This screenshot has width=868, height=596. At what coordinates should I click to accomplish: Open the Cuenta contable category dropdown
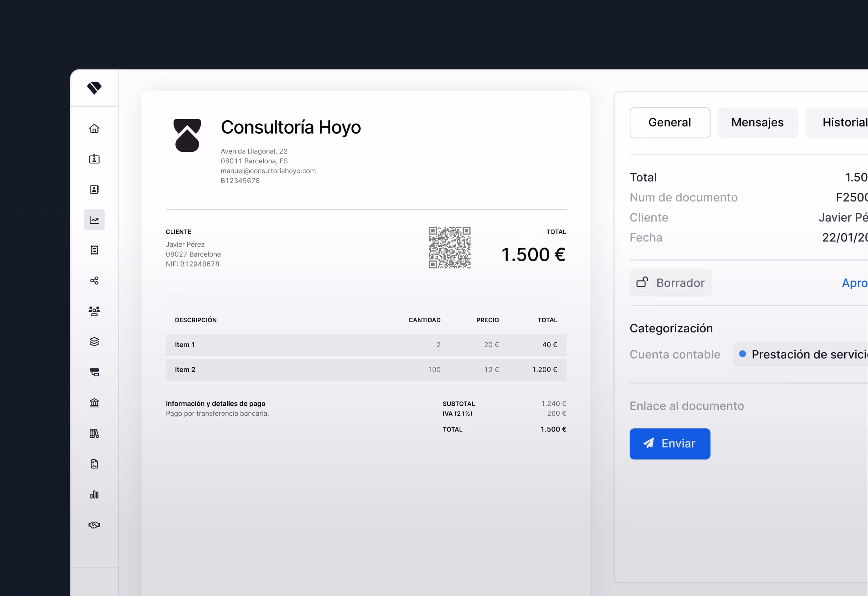click(x=803, y=354)
